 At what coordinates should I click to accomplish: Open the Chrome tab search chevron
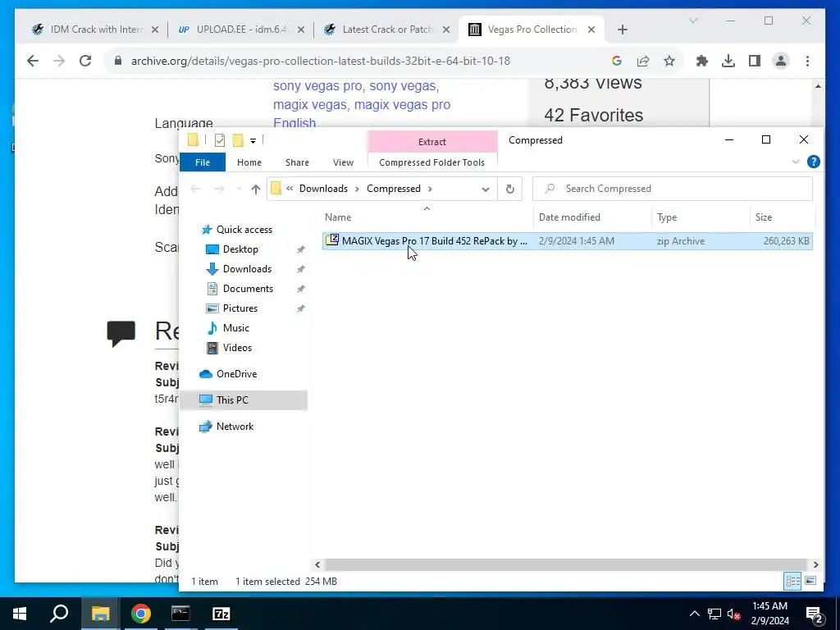[692, 21]
